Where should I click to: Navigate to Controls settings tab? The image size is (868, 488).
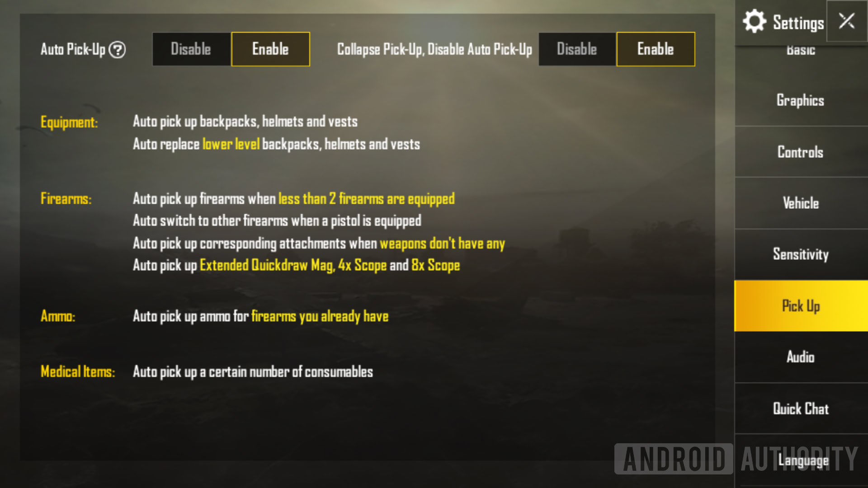(801, 151)
